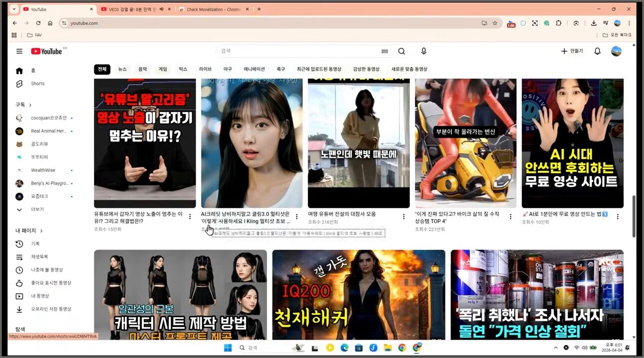
Task: Select the 애니메이션 filter chip
Action: click(254, 69)
